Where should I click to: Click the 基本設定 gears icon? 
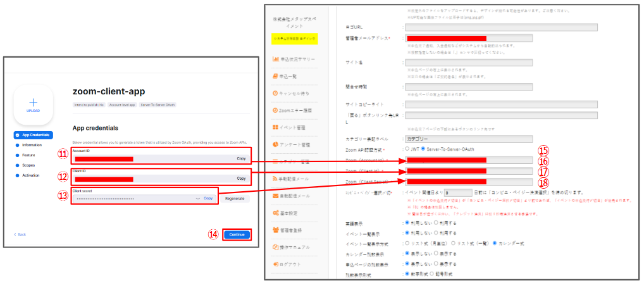point(276,213)
